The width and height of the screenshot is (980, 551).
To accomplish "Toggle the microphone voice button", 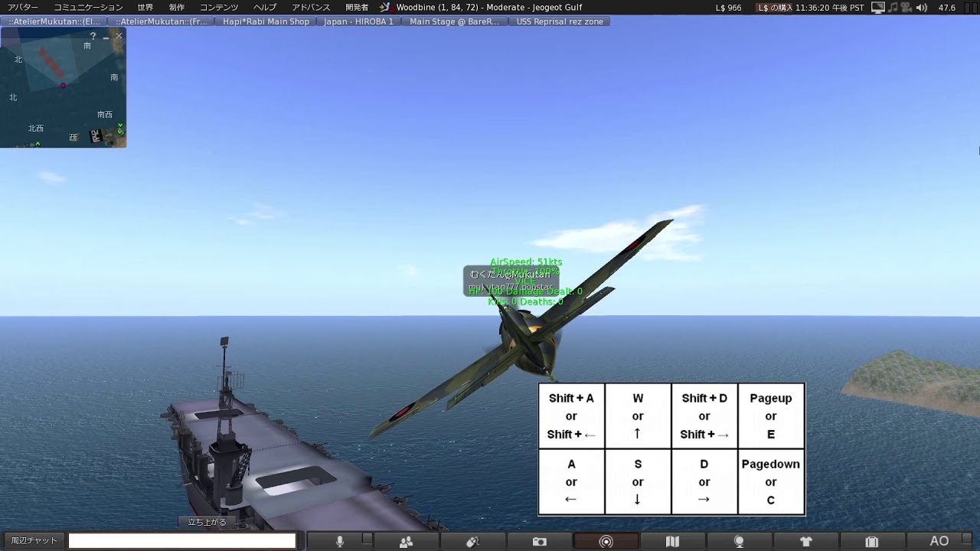I will pos(340,542).
